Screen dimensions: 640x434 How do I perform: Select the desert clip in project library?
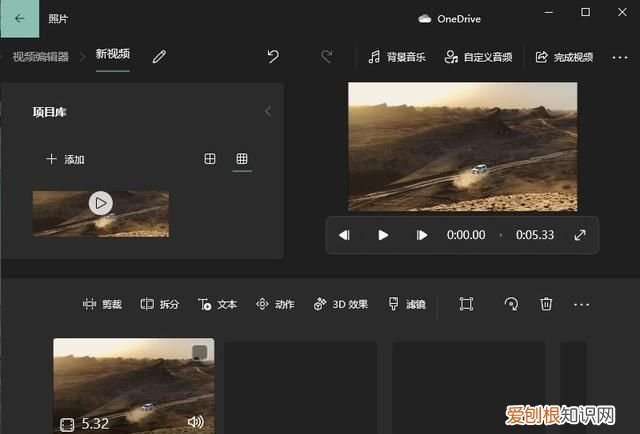click(100, 213)
